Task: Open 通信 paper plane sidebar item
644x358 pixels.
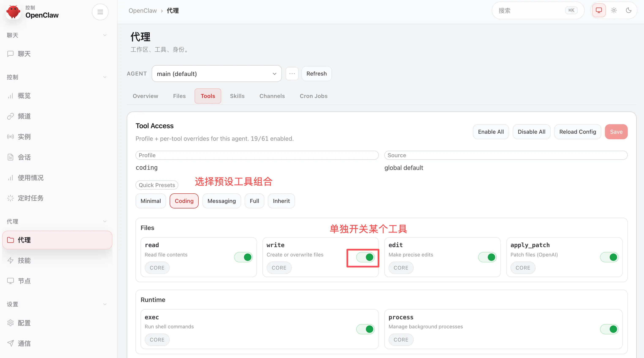Action: click(24, 343)
